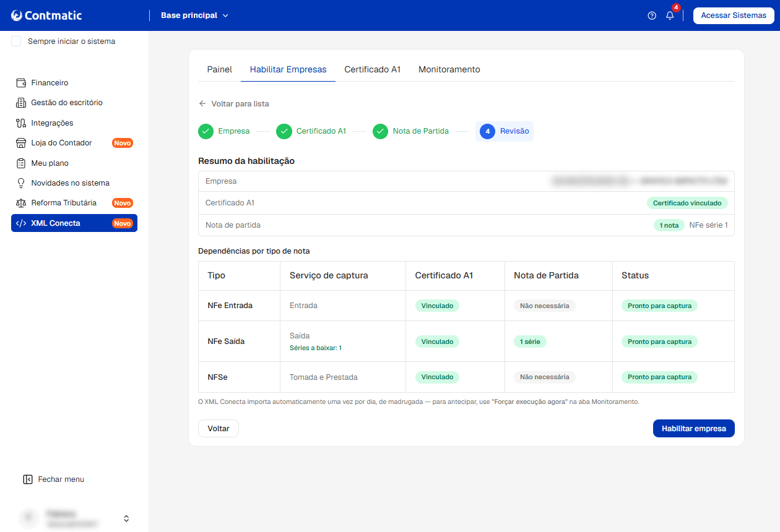Click Vinculado badge in NFe Entrada row

coord(437,306)
